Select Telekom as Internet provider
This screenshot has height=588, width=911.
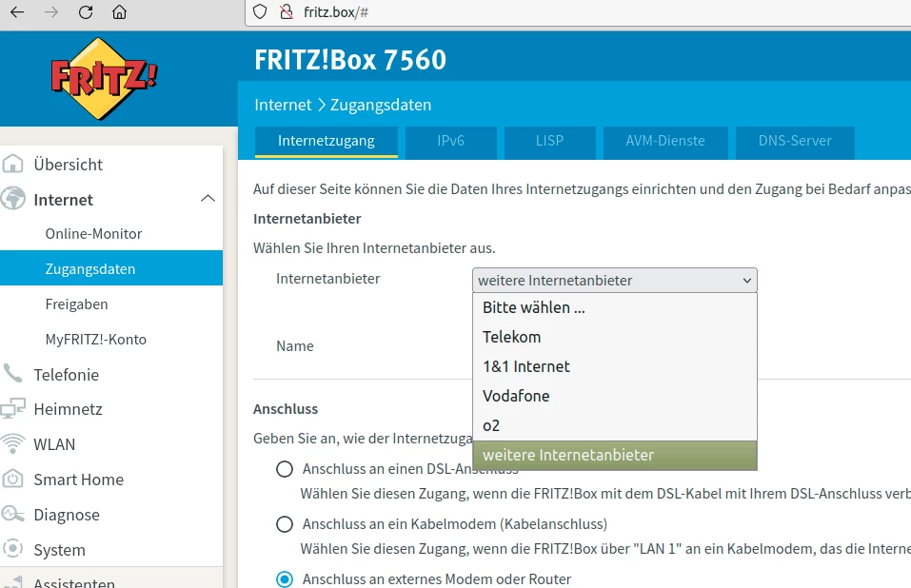click(x=615, y=337)
